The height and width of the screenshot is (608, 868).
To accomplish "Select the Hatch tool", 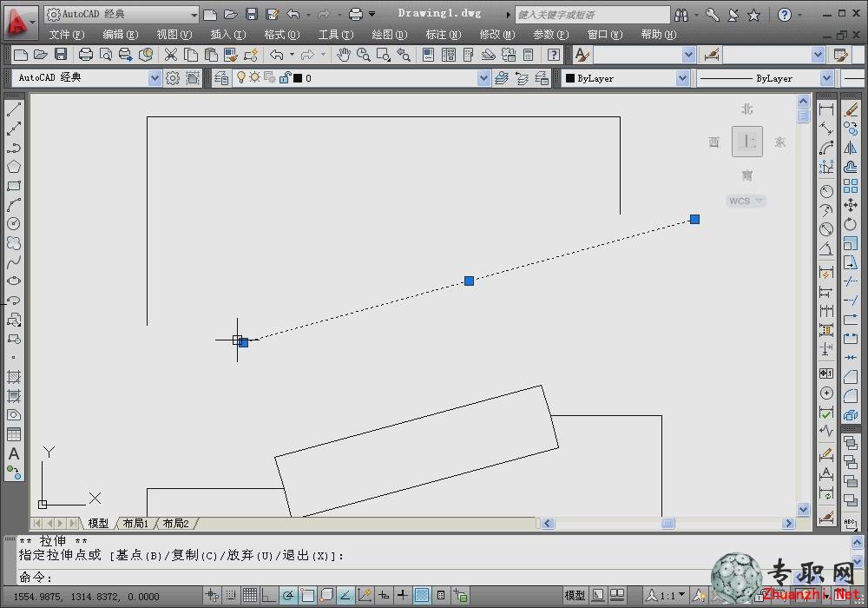I will (14, 377).
